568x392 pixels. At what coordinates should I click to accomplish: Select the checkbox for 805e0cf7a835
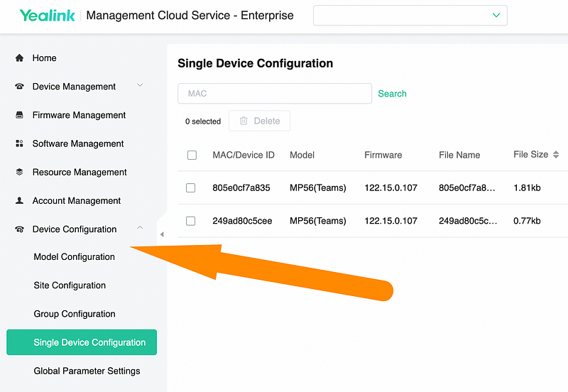[x=190, y=187]
